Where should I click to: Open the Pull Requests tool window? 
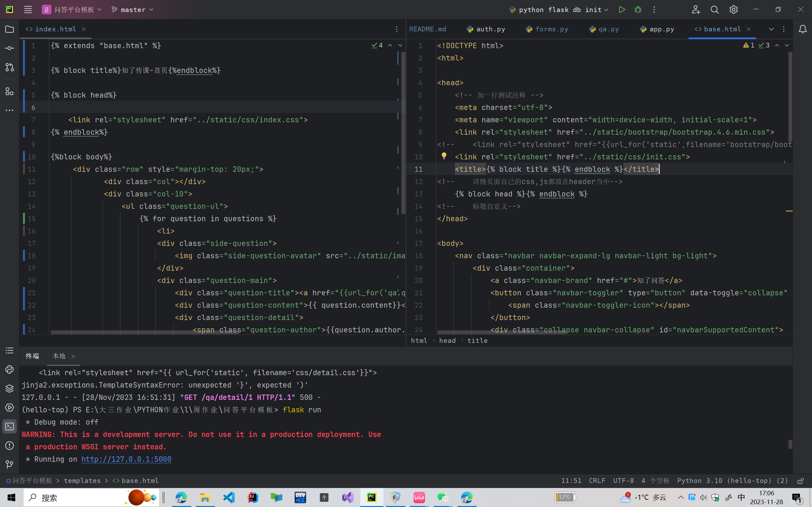[10, 67]
